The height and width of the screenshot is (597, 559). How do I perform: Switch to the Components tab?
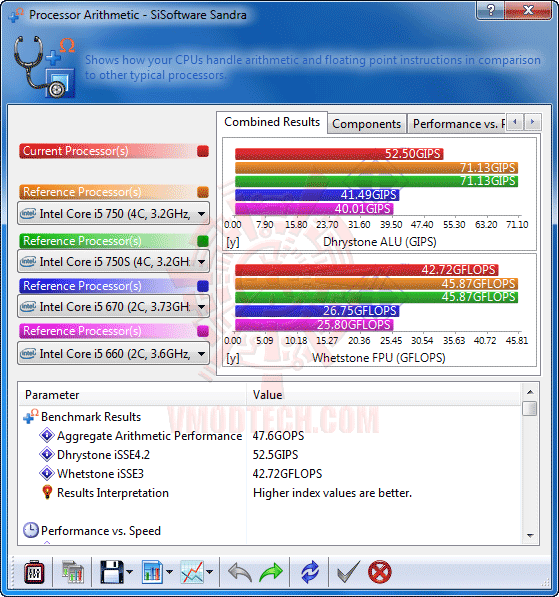(x=366, y=124)
